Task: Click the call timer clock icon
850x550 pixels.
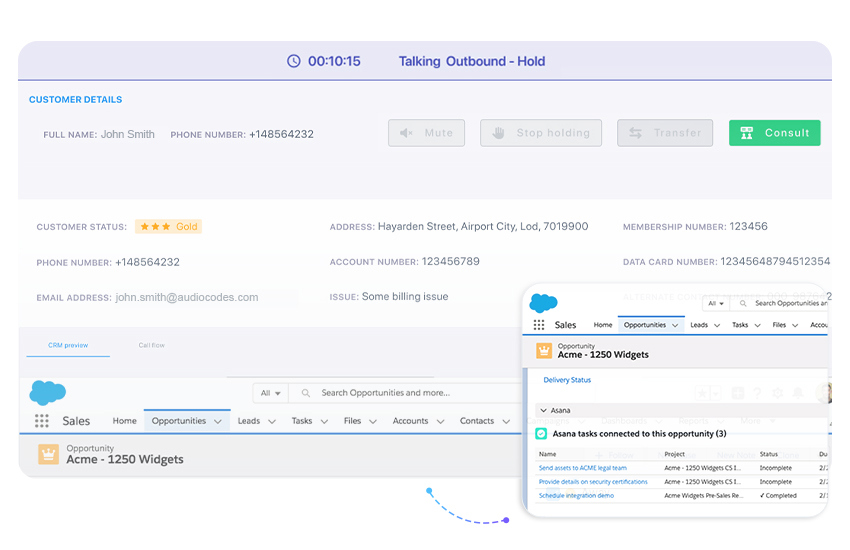Action: pos(293,61)
